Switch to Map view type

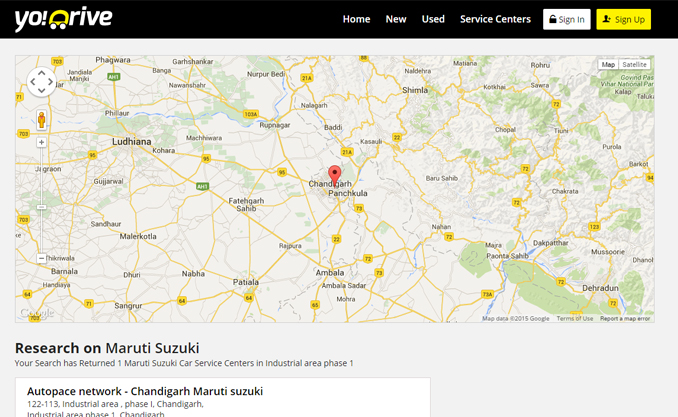(608, 64)
